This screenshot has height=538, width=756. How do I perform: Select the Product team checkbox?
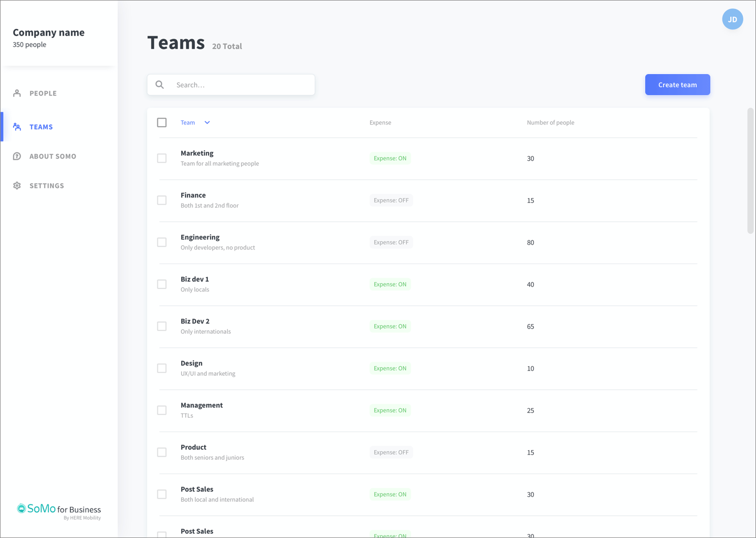(162, 452)
